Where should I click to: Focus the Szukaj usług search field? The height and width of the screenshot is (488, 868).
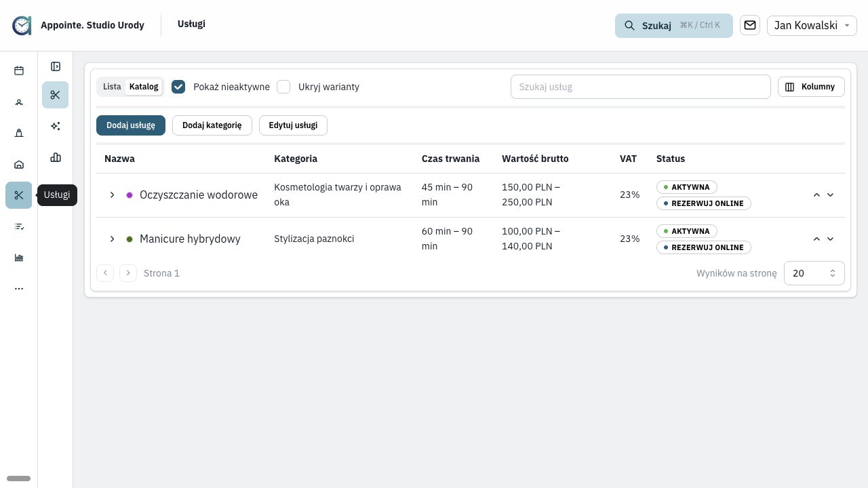tap(641, 87)
